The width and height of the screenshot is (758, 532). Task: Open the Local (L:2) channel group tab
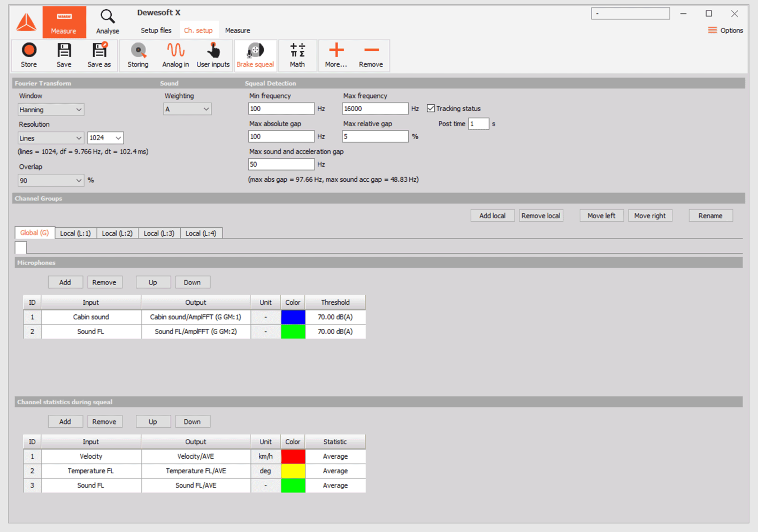pos(117,233)
